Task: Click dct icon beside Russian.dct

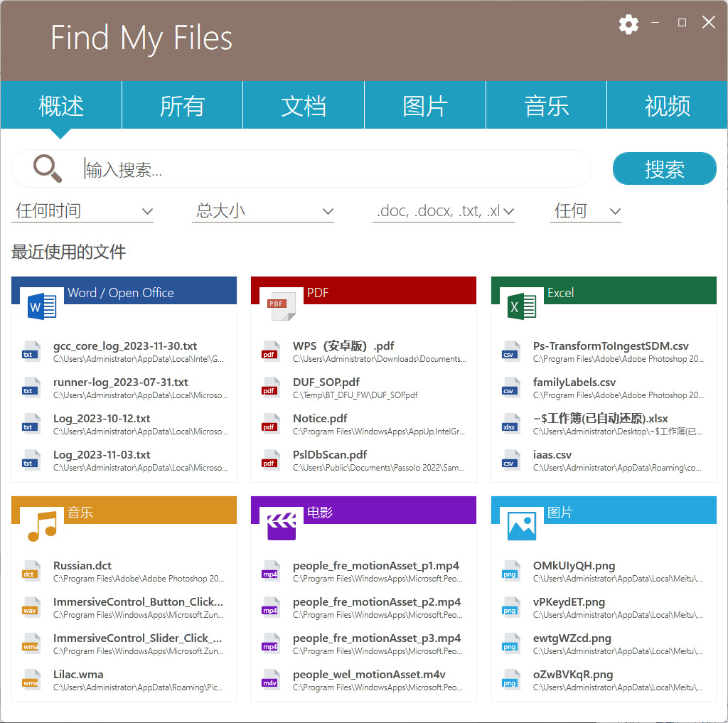Action: [x=31, y=571]
